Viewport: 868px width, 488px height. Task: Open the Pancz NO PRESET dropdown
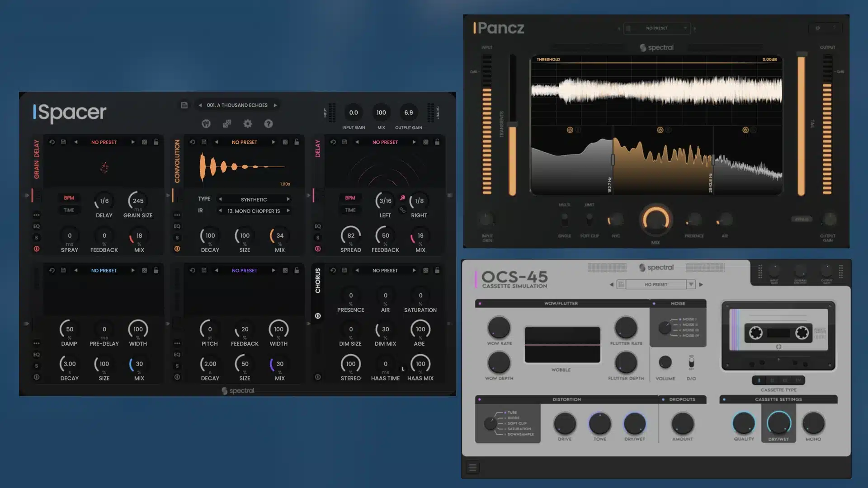(656, 28)
